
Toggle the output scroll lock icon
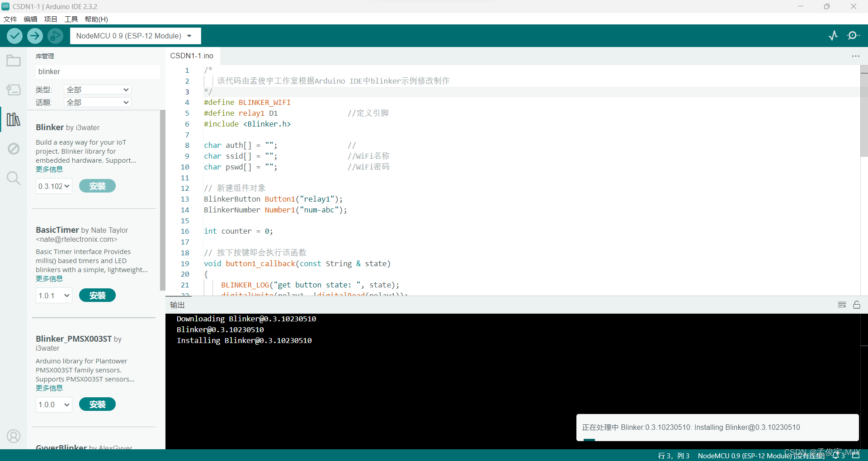(857, 305)
